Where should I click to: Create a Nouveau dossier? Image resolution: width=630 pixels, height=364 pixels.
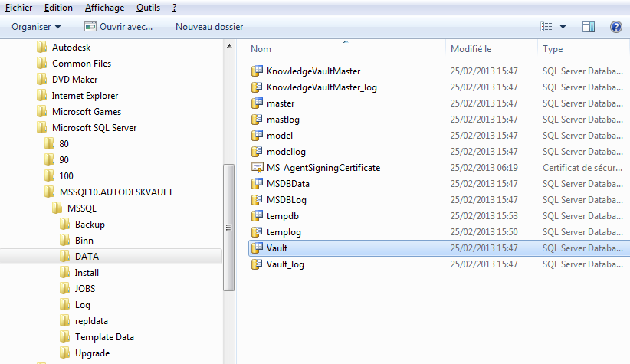(209, 27)
